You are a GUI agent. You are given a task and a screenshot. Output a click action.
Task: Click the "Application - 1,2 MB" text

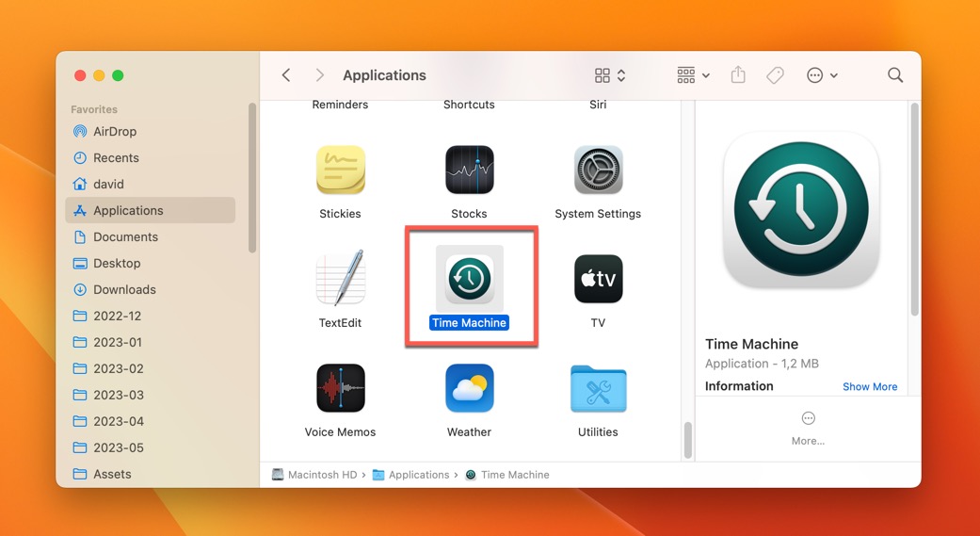pyautogui.click(x=762, y=364)
